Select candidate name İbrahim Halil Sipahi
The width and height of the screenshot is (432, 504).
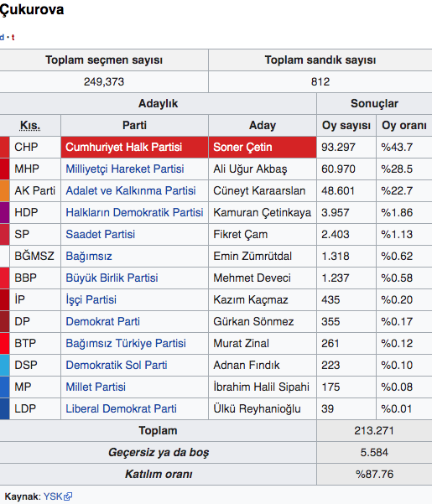point(262,387)
